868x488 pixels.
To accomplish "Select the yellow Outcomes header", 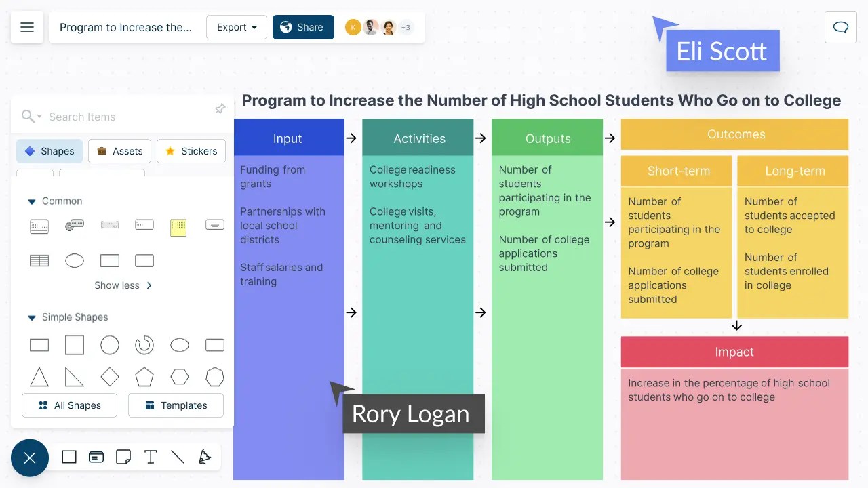I will 734,134.
